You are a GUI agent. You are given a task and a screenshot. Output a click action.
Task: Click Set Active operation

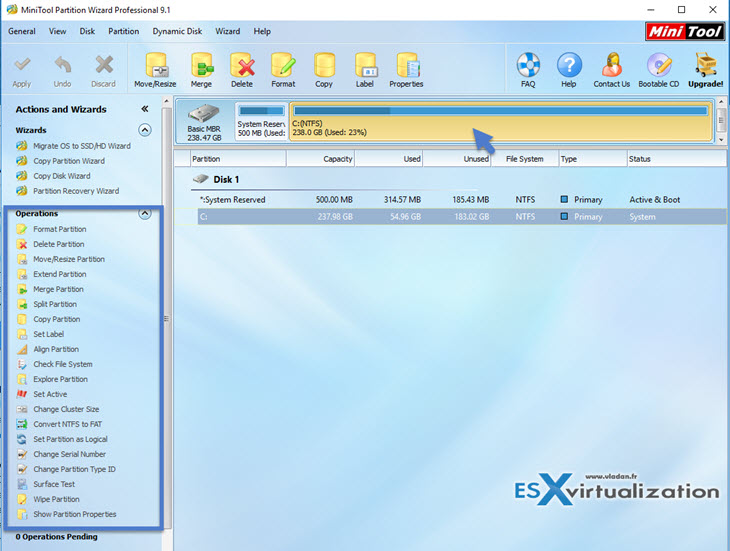[42, 394]
